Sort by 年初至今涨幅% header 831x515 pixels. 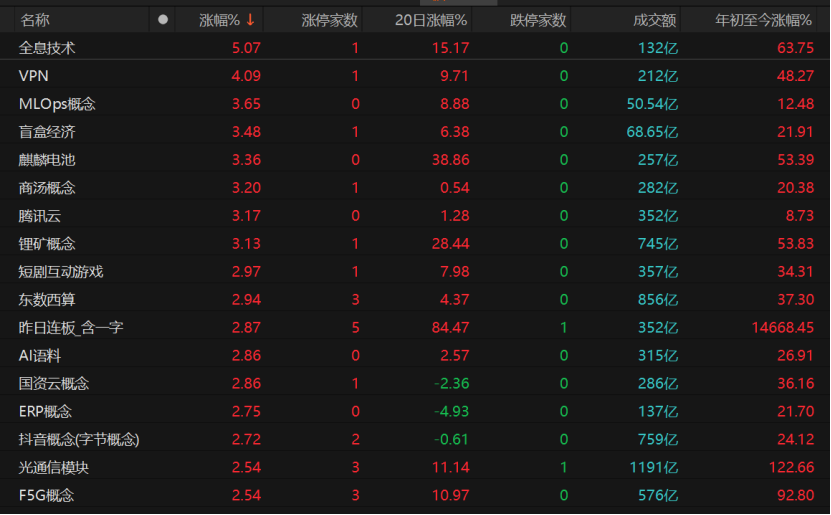(x=763, y=20)
